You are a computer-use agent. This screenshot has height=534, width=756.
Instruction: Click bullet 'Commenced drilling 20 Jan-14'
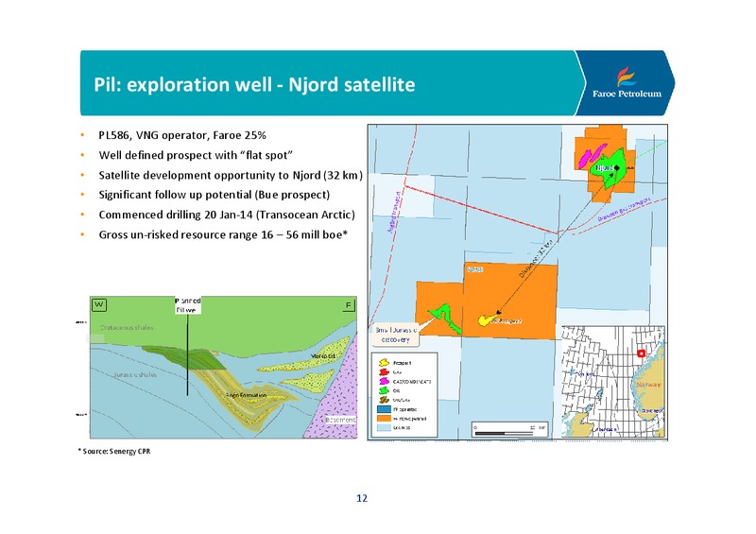(x=227, y=215)
